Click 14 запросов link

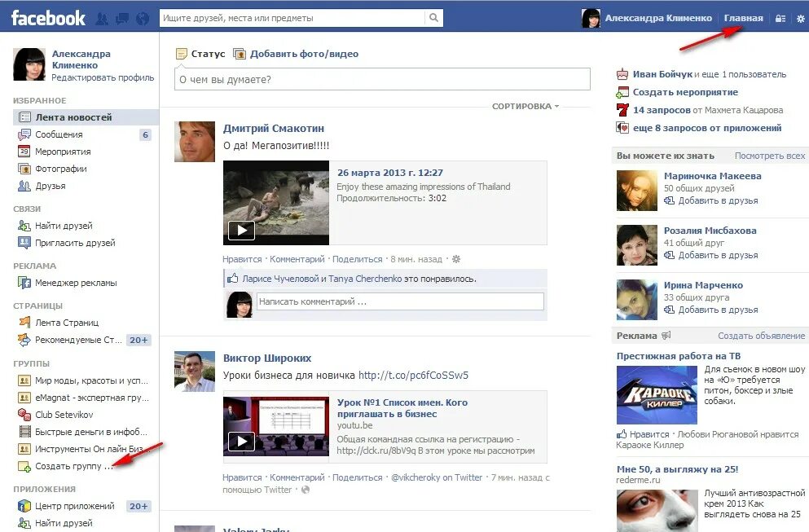662,110
